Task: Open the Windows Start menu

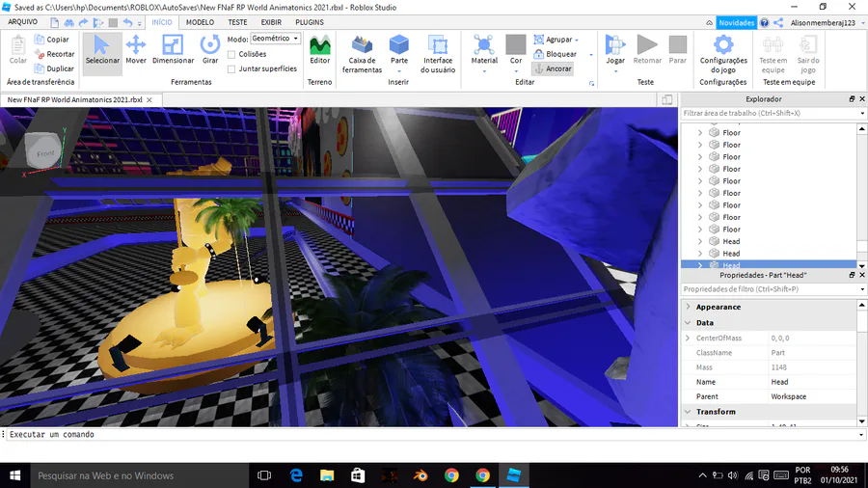Action: (14, 475)
